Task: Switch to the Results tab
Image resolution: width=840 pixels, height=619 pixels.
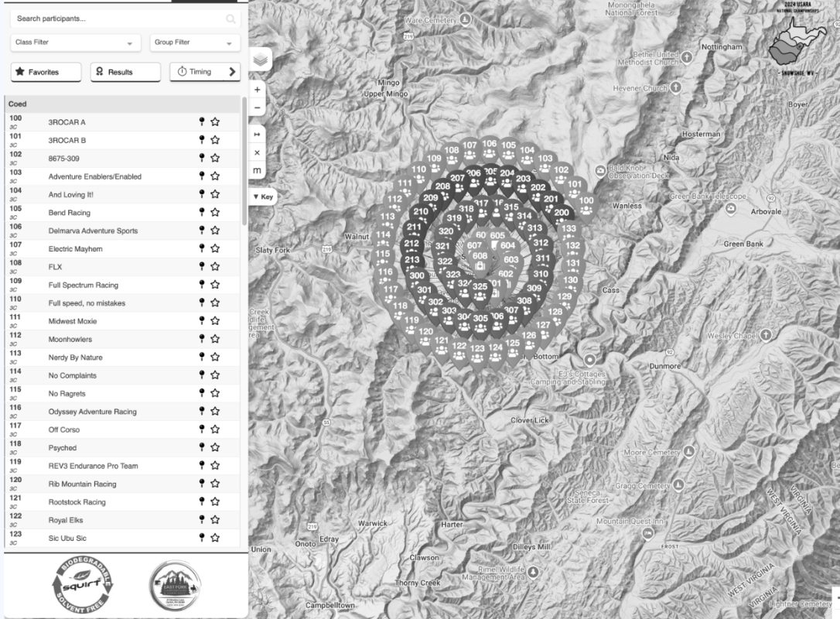Action: coord(125,72)
